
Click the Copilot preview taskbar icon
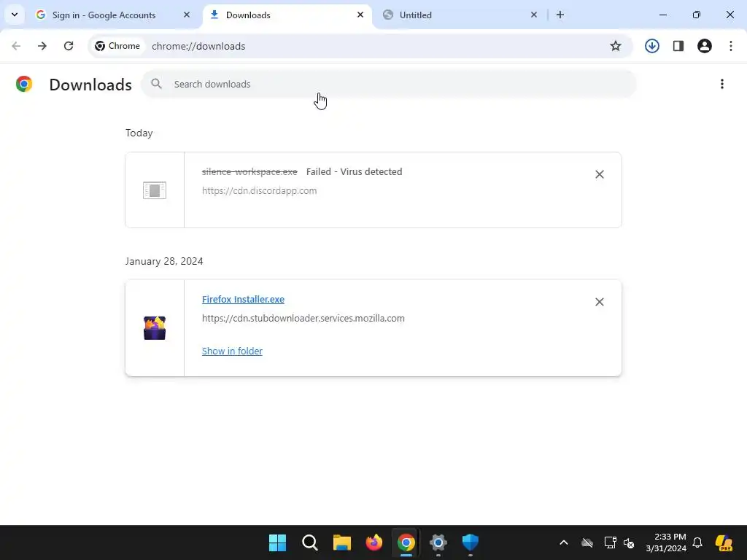coord(724,542)
